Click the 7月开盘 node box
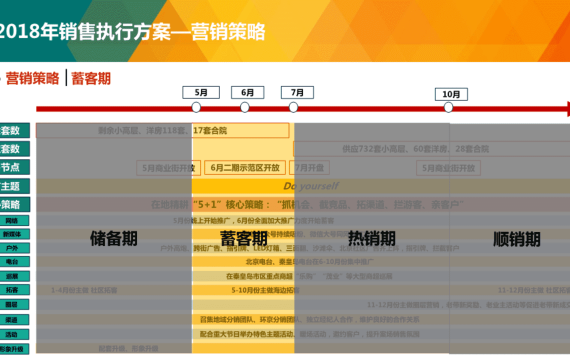Screen dimensions: 570x360 [x=309, y=168]
